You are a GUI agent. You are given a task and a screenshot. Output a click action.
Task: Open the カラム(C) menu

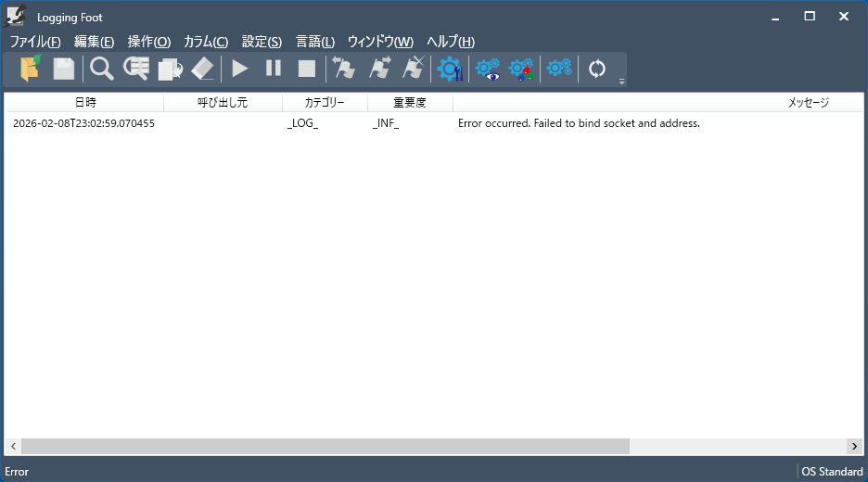click(x=206, y=42)
